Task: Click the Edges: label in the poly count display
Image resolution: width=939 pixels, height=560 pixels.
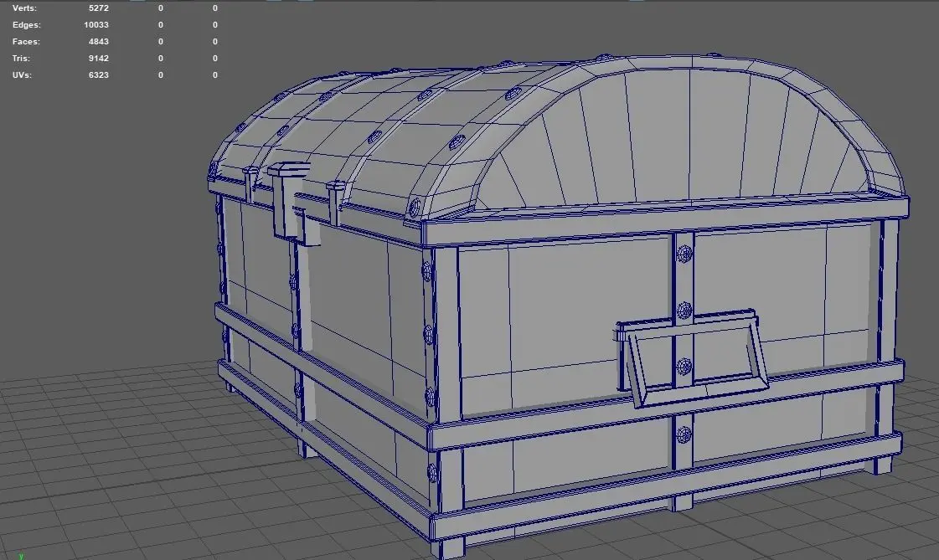Action: 26,25
